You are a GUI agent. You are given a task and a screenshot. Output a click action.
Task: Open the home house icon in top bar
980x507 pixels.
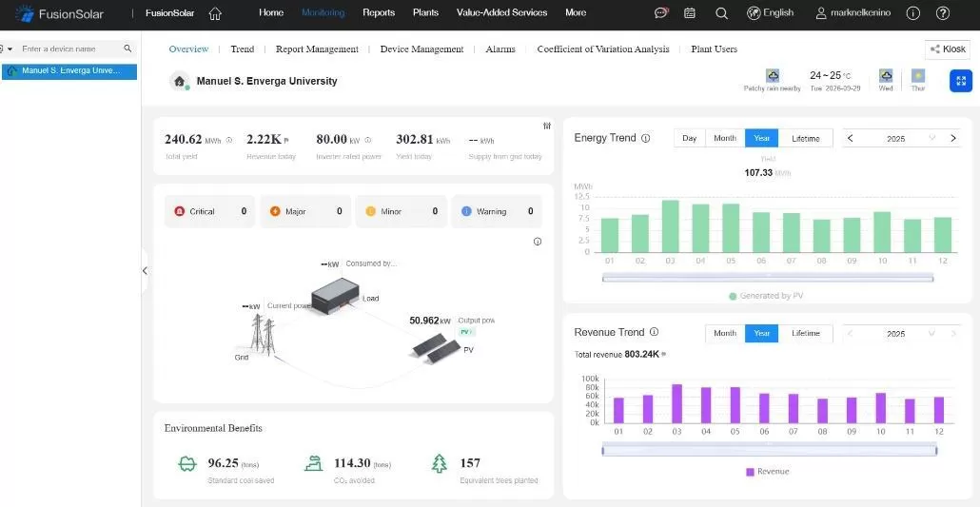(x=215, y=13)
